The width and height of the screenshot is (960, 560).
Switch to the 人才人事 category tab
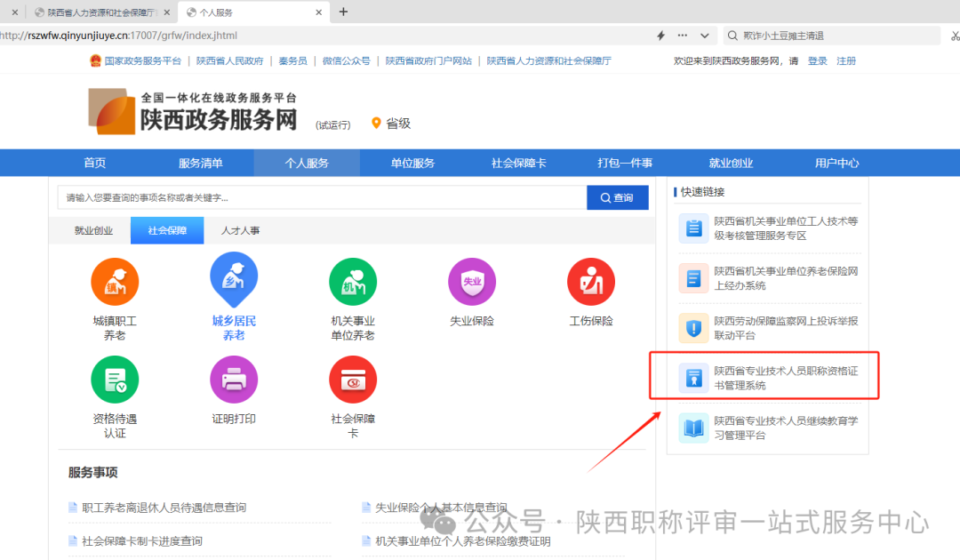click(241, 230)
